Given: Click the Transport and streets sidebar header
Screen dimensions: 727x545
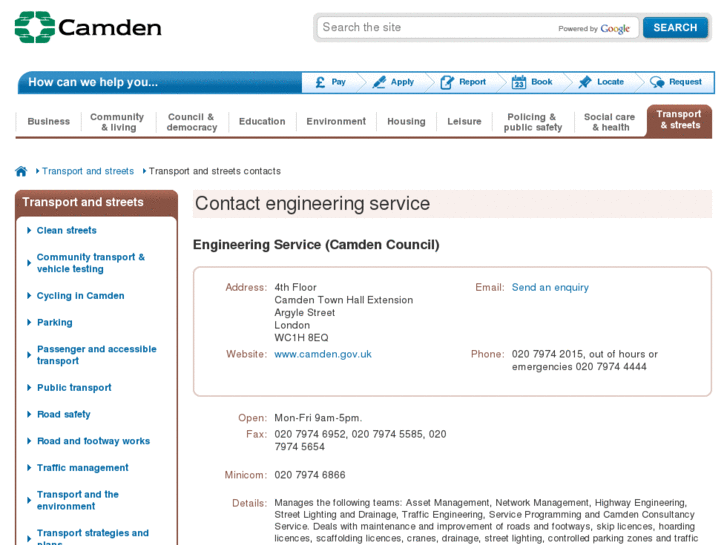Looking at the screenshot, I should tap(96, 202).
